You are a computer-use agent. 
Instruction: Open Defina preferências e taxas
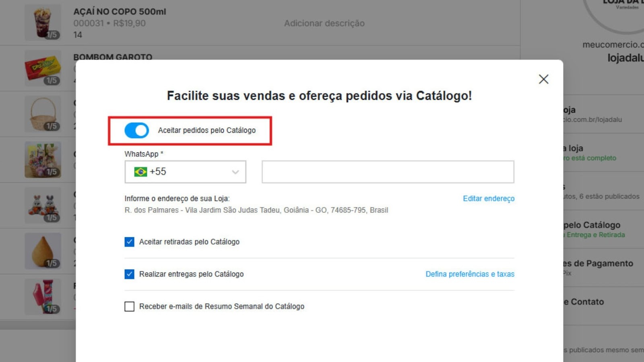coord(469,274)
